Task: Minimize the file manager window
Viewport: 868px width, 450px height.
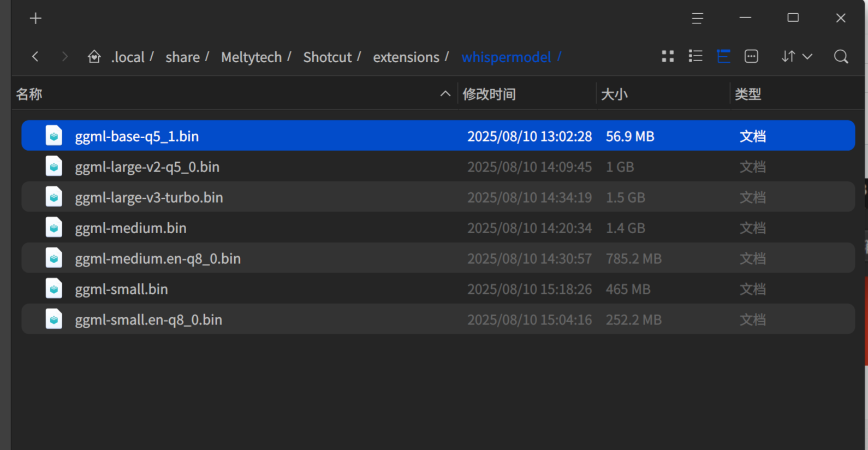Action: 745,18
